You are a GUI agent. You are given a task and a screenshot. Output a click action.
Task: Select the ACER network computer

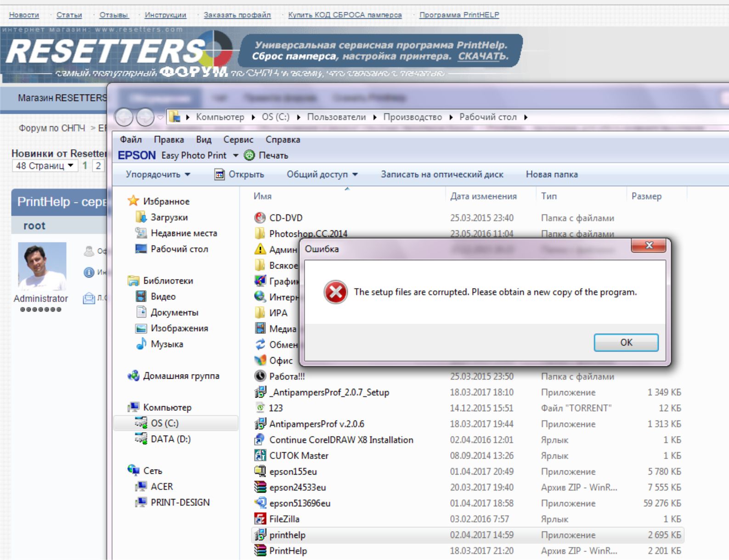(x=162, y=487)
